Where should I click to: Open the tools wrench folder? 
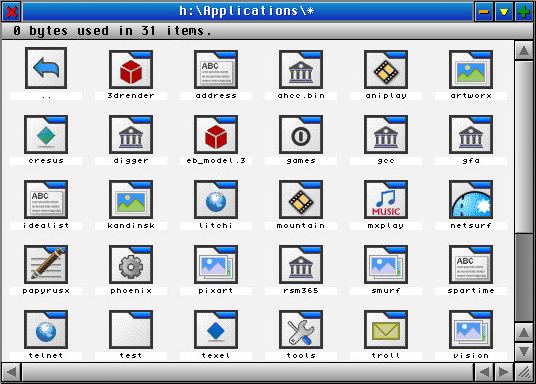tap(301, 329)
